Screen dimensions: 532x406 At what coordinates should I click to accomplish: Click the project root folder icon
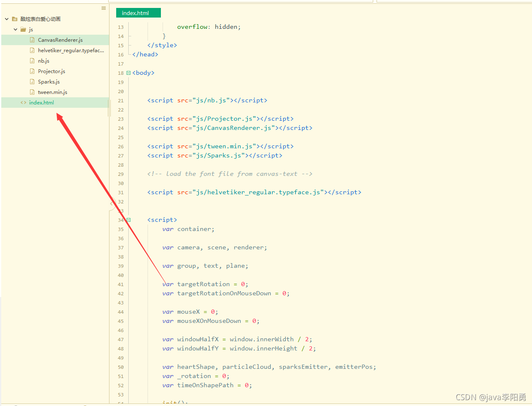click(15, 19)
